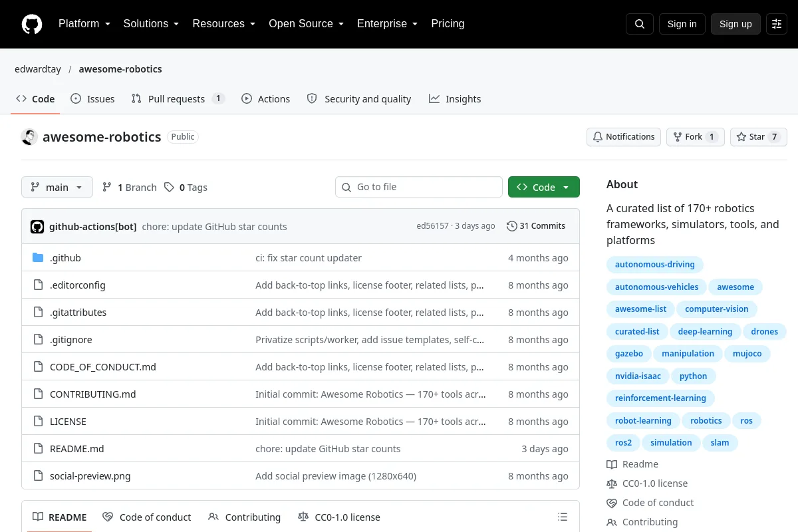
Task: Open the Actions tab
Action: (x=266, y=99)
